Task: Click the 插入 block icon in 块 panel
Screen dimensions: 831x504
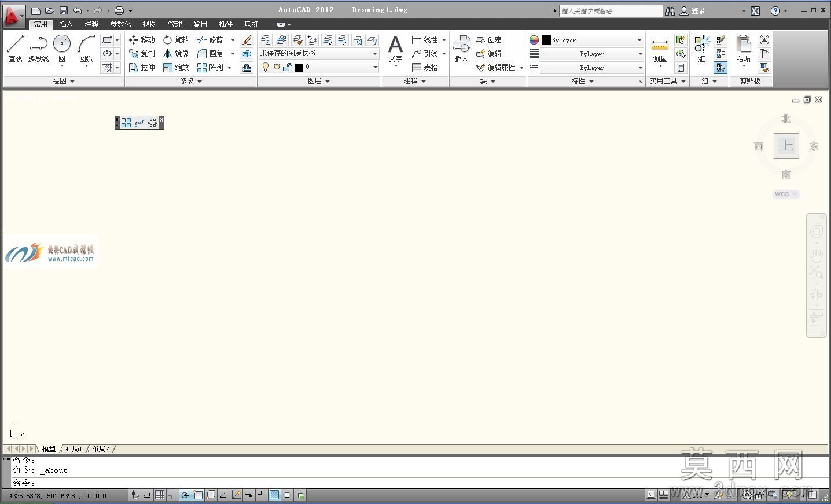Action: point(461,49)
